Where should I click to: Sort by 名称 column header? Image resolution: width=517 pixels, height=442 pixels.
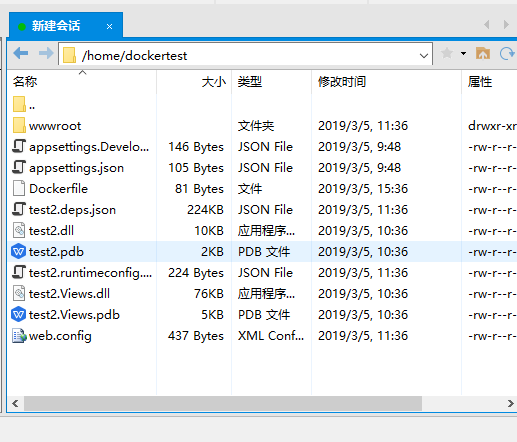[x=82, y=82]
